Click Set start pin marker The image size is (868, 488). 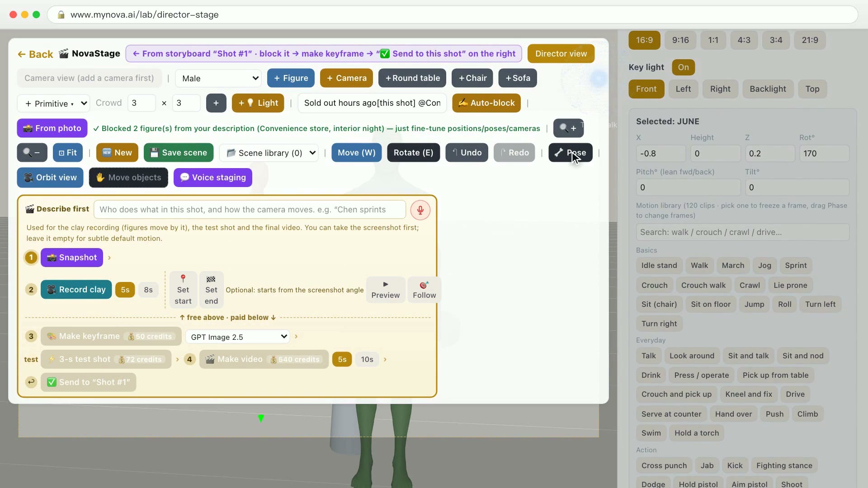pyautogui.click(x=183, y=290)
